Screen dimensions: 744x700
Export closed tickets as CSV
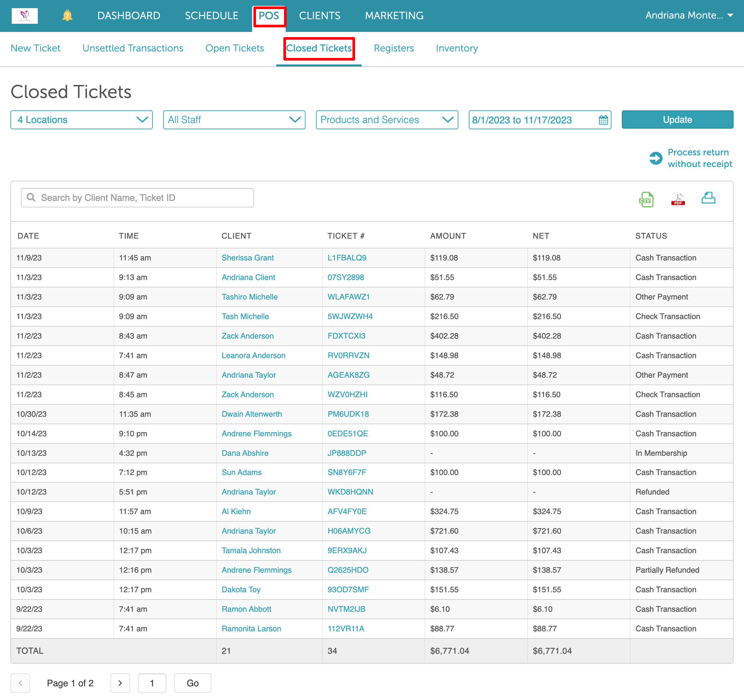[646, 199]
